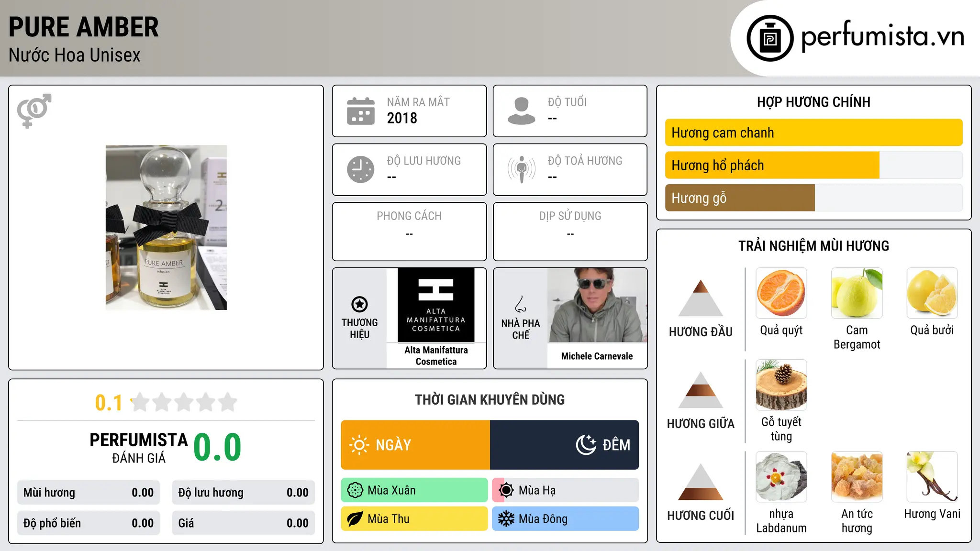Click the PURE AMBER title

coord(84,27)
